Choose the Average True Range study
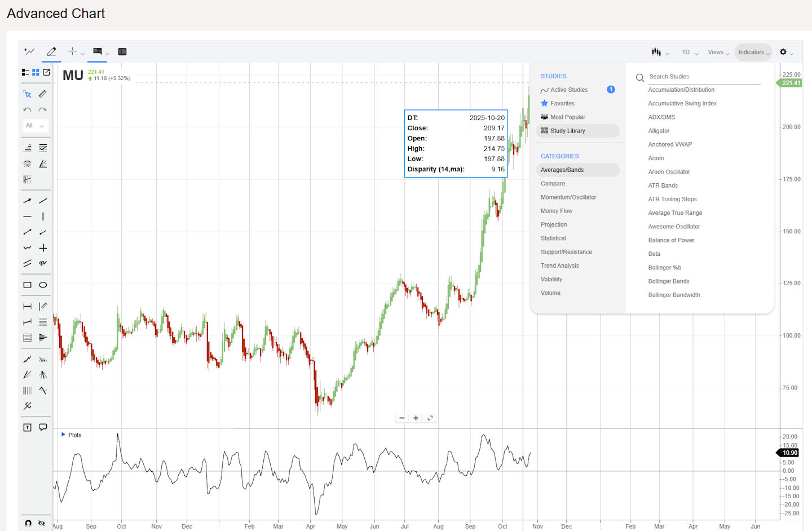 (x=675, y=213)
